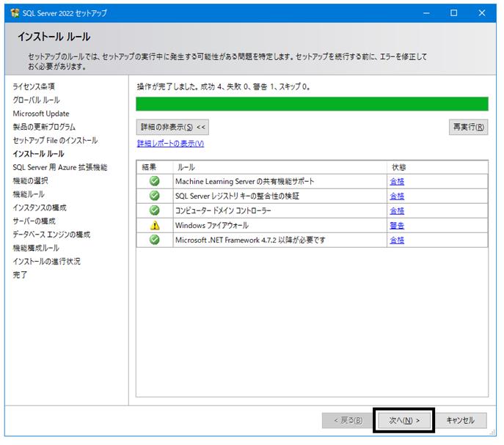
Task: Select グローバル ルール step in sidebar
Action: point(37,100)
